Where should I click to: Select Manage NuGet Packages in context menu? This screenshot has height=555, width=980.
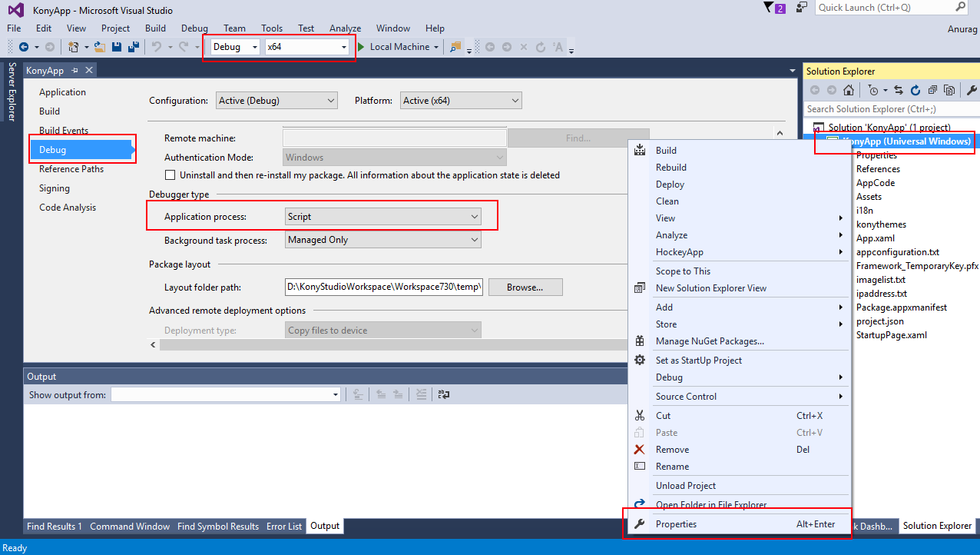(710, 341)
